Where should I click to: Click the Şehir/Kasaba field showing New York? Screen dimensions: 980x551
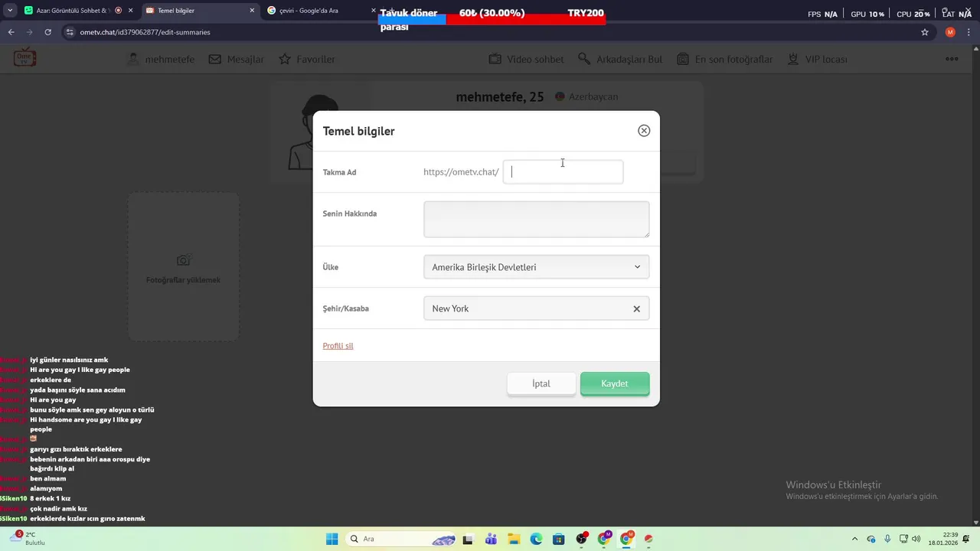coord(536,308)
